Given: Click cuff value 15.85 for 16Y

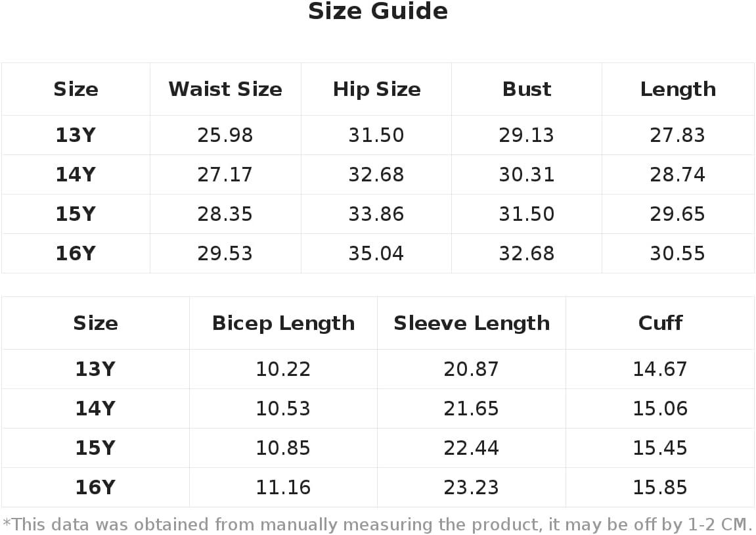Looking at the screenshot, I should coord(660,488).
